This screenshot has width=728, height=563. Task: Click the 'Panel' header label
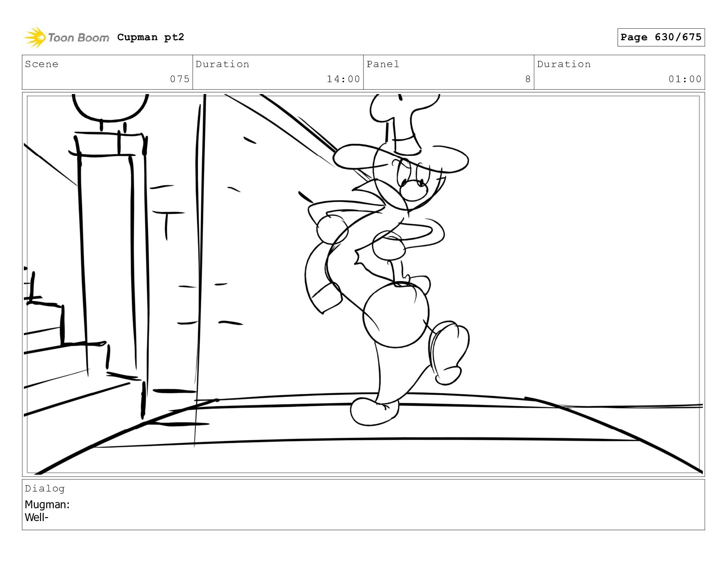click(x=383, y=64)
